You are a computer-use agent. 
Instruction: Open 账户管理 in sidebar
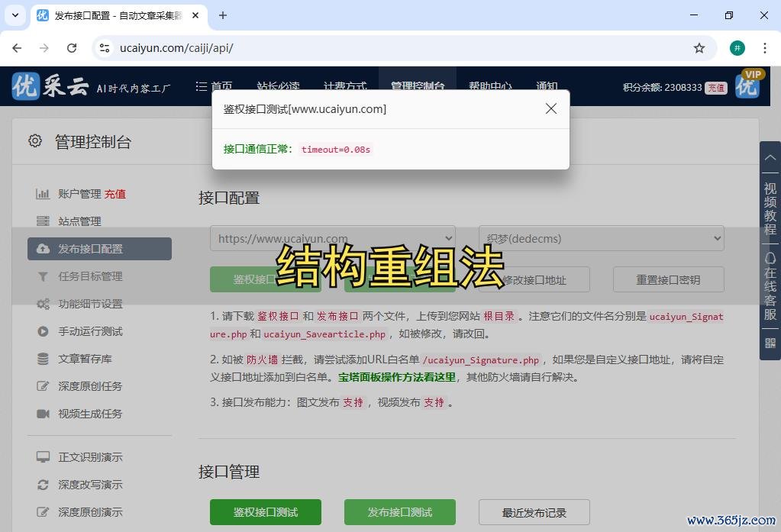79,194
